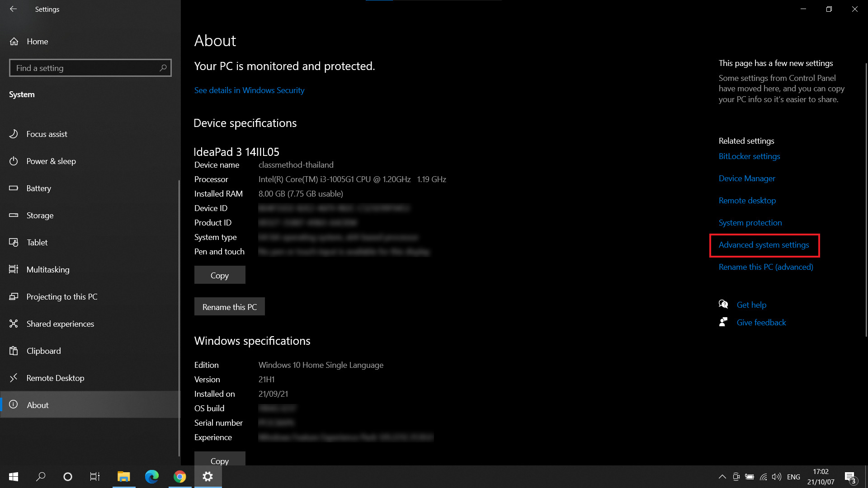Click the Get help link text

751,305
